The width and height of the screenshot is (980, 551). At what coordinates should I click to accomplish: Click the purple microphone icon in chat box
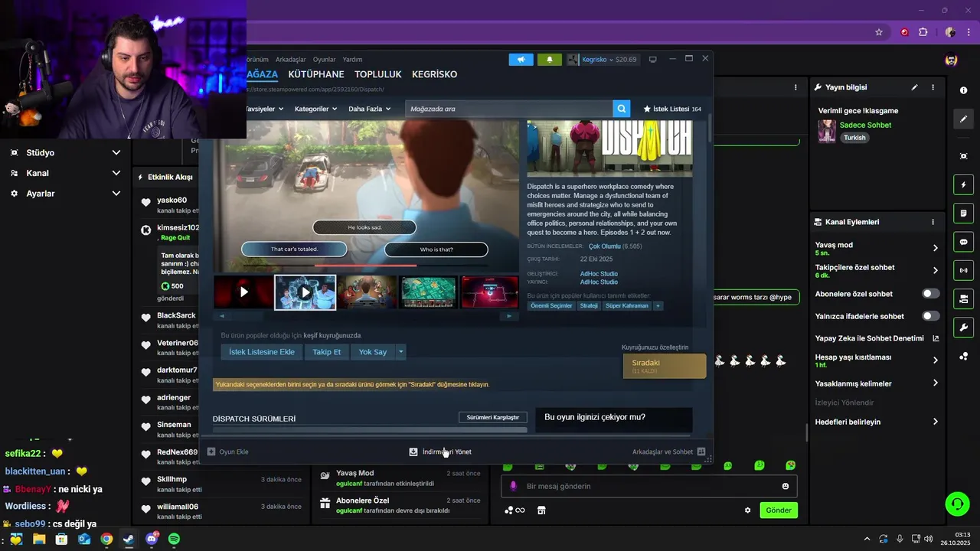pyautogui.click(x=513, y=486)
